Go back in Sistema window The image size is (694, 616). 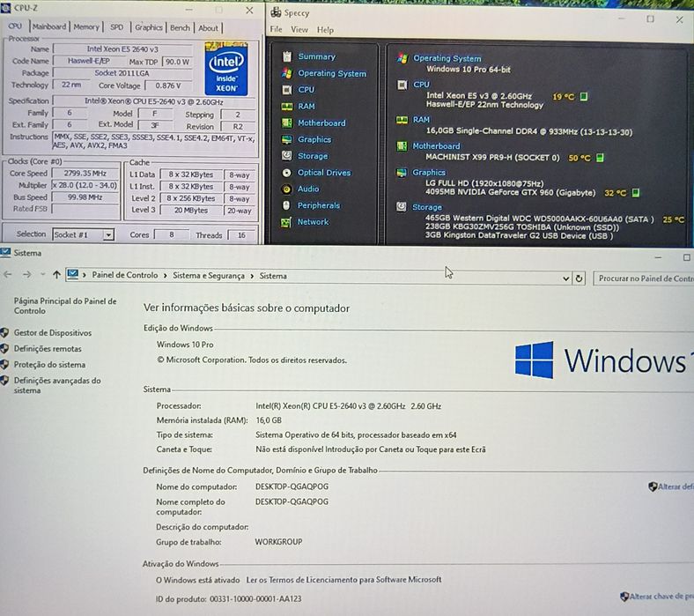(8, 275)
